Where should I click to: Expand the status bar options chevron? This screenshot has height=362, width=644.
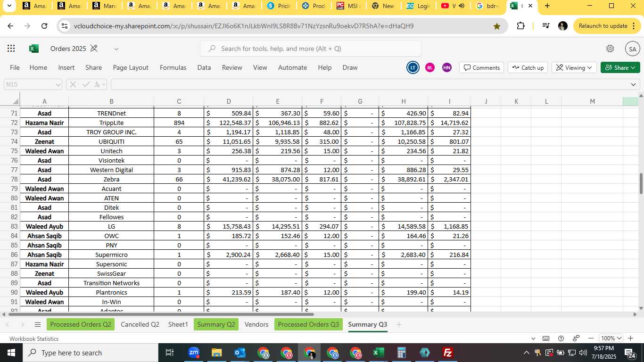coord(533,338)
